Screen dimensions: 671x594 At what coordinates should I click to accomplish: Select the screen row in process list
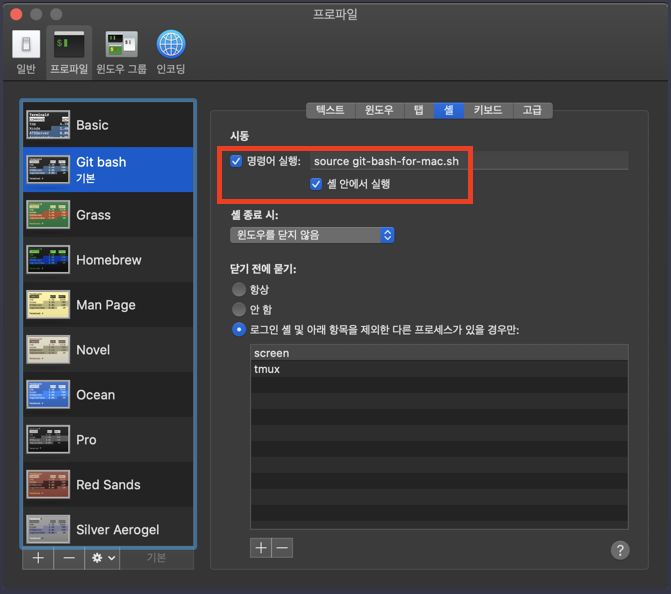tap(439, 353)
